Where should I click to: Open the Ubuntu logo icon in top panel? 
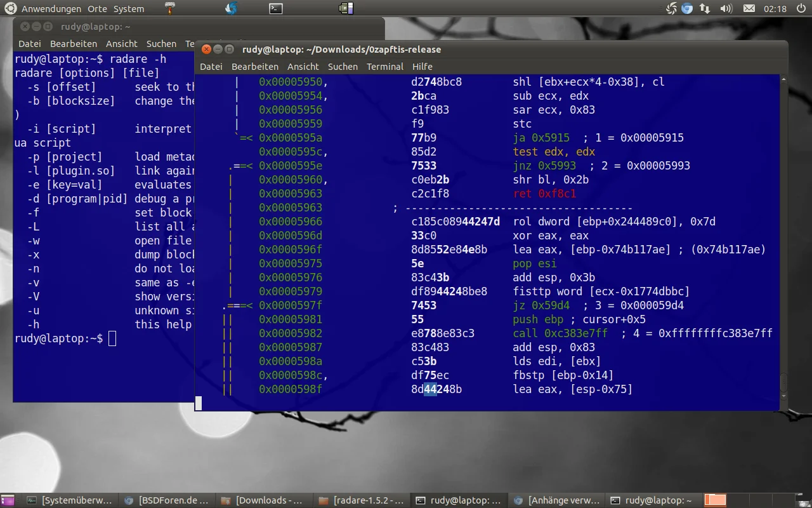(x=11, y=8)
